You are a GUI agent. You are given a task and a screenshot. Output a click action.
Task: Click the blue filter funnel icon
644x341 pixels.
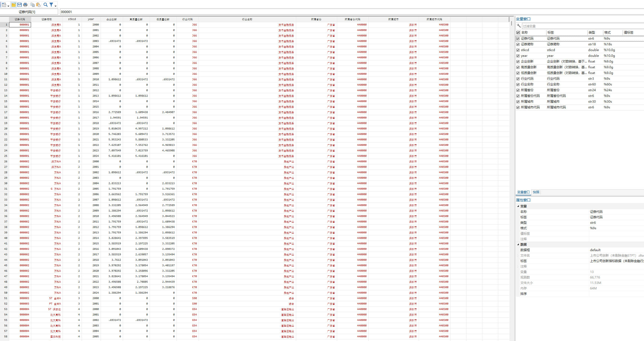pos(51,5)
